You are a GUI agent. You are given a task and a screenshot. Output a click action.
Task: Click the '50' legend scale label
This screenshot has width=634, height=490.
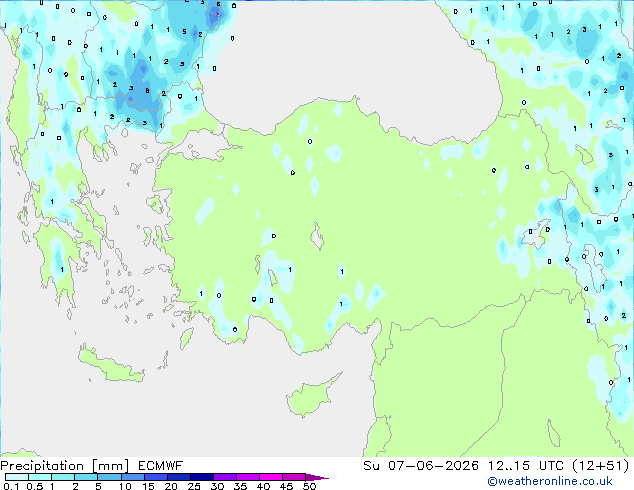pos(309,486)
